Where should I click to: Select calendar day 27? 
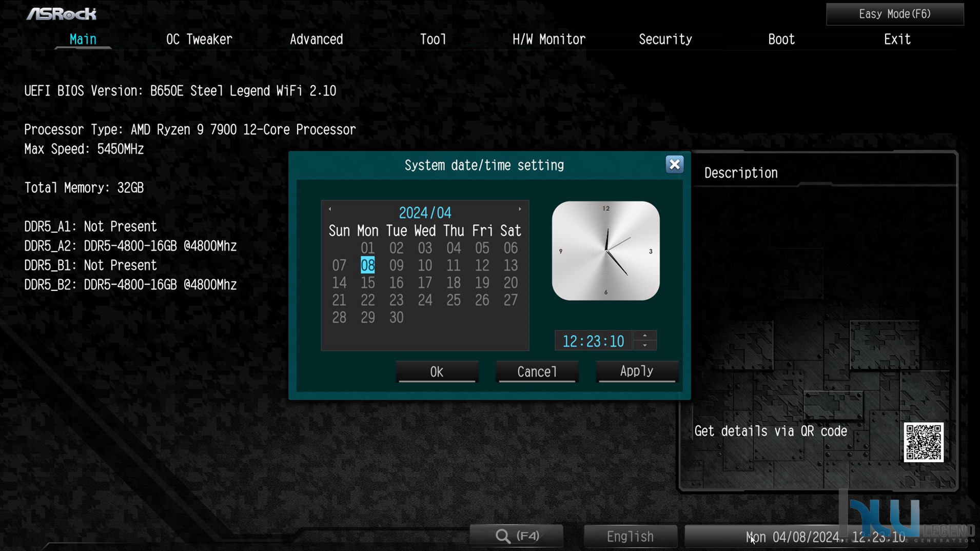511,301
